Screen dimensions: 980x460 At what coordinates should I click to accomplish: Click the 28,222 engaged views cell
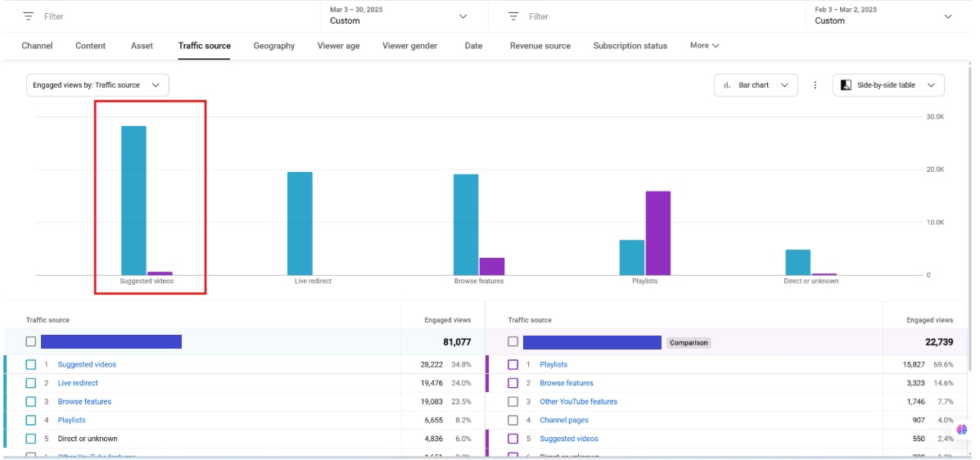click(431, 364)
